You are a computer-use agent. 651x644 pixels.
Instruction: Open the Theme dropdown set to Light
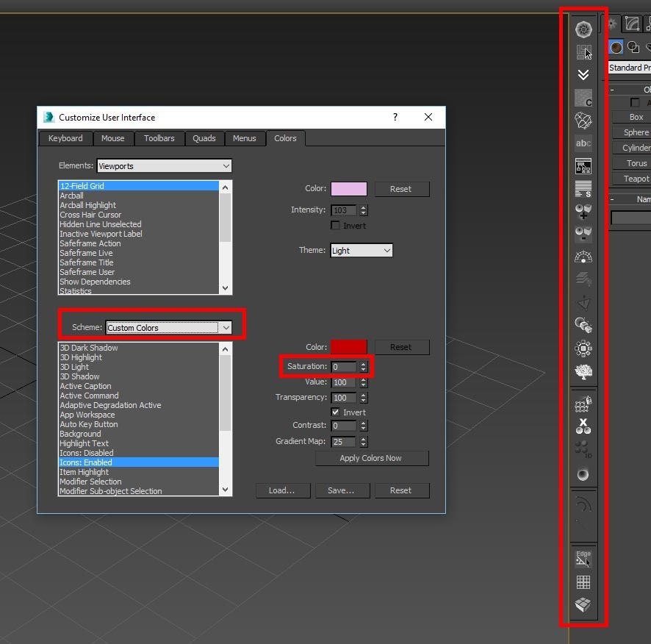click(x=362, y=250)
